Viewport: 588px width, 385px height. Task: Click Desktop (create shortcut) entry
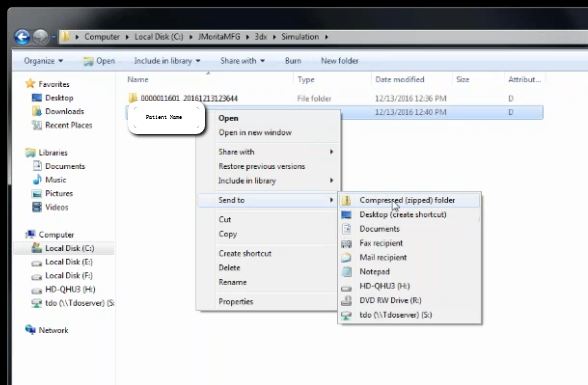coord(403,215)
